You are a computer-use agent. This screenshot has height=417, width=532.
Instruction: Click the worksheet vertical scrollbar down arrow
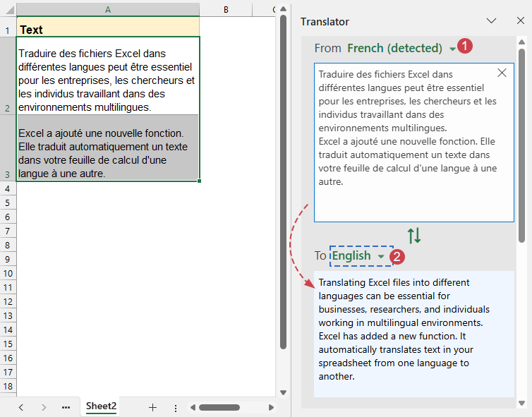(283, 392)
